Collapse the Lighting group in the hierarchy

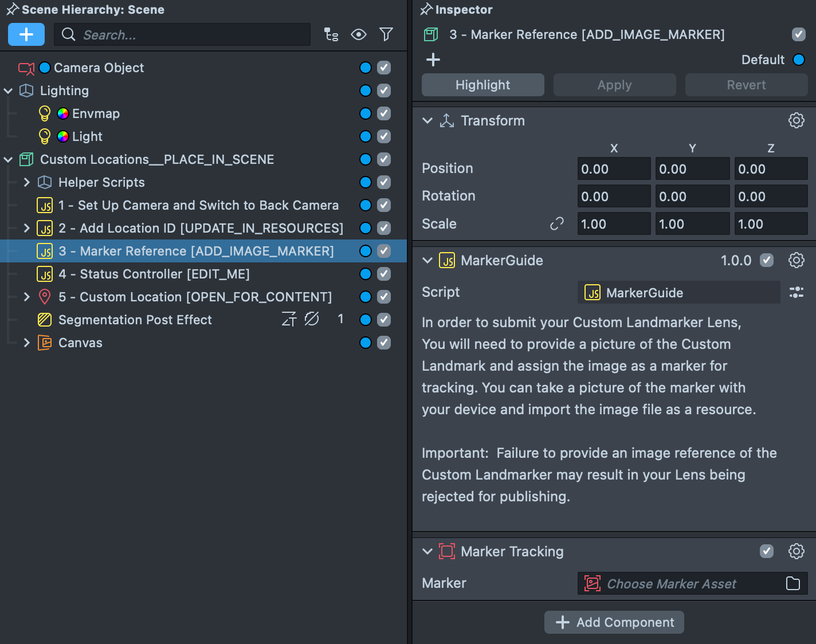coord(8,91)
